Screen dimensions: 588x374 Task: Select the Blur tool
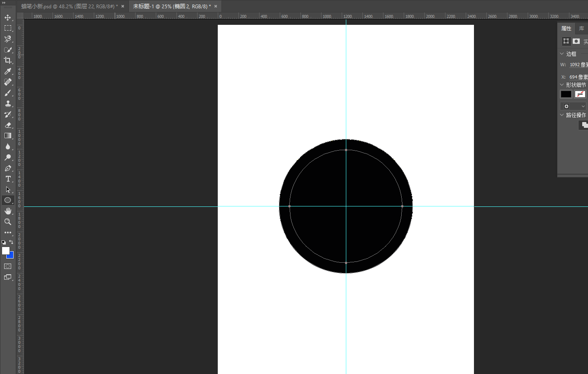click(x=7, y=146)
